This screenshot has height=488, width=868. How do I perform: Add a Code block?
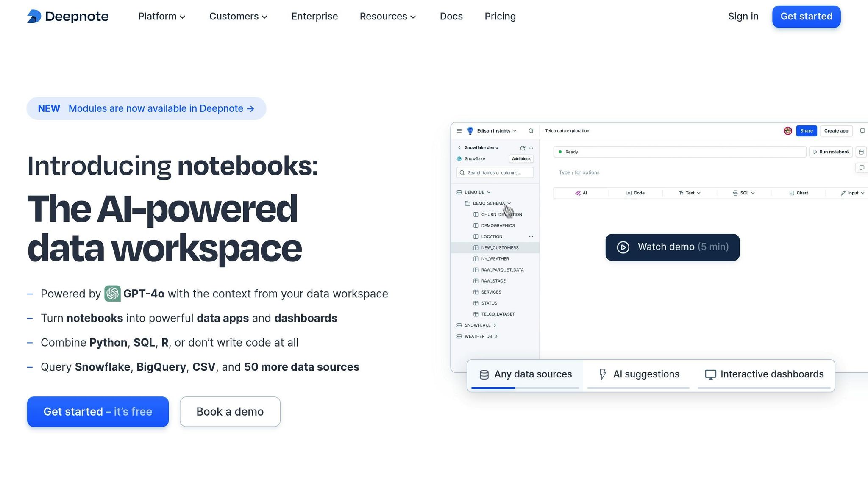pos(635,193)
